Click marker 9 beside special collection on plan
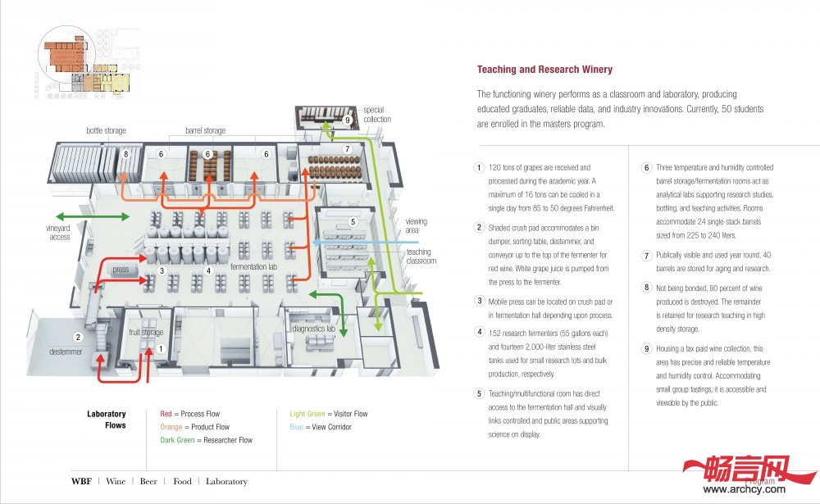 [x=348, y=120]
